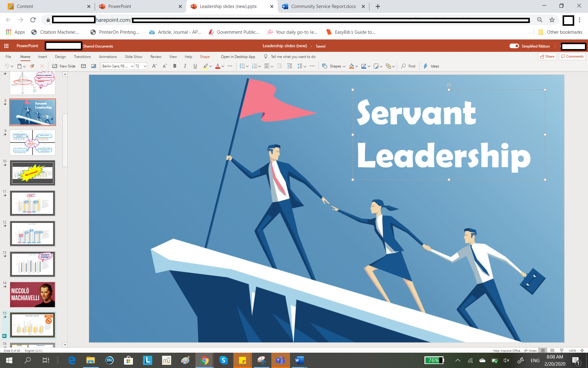Viewport: 588px width, 368px height.
Task: Select the Niccolò Machiavelli slide thumbnail
Action: 32,294
